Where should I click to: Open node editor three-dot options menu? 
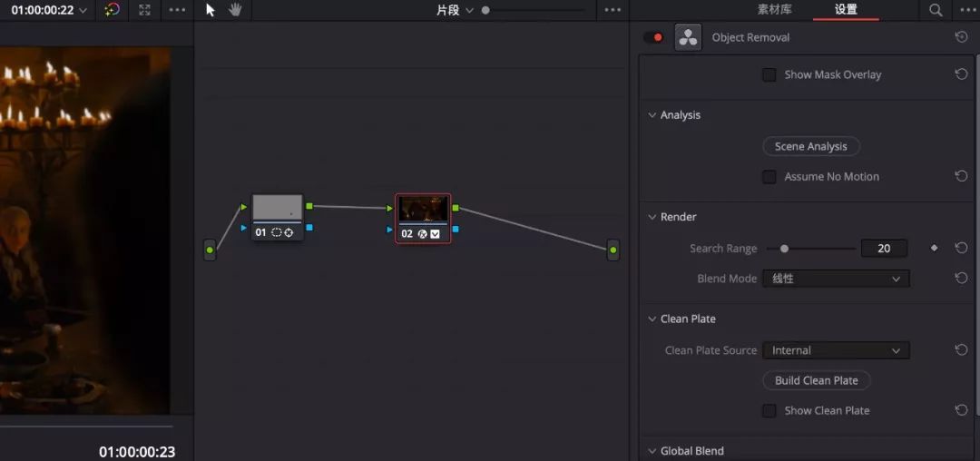[x=613, y=10]
